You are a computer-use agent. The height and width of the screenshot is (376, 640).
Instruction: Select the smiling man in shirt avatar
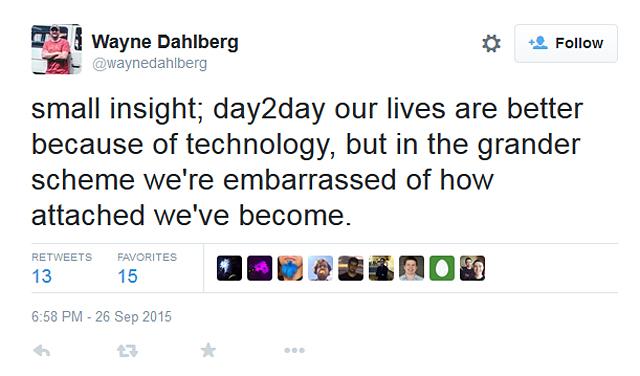(x=411, y=268)
